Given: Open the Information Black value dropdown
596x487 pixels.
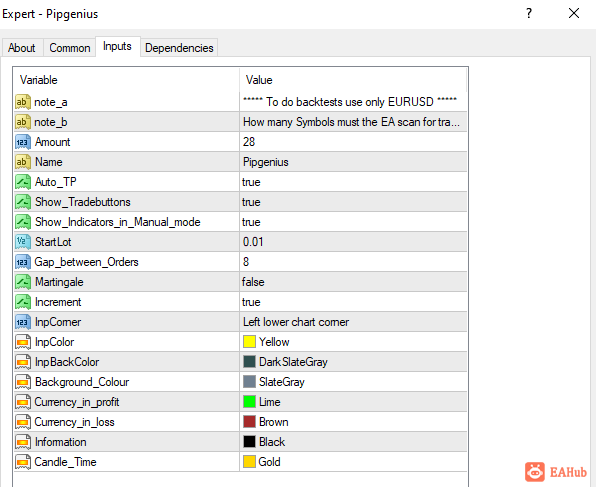Looking at the screenshot, I should pos(353,442).
